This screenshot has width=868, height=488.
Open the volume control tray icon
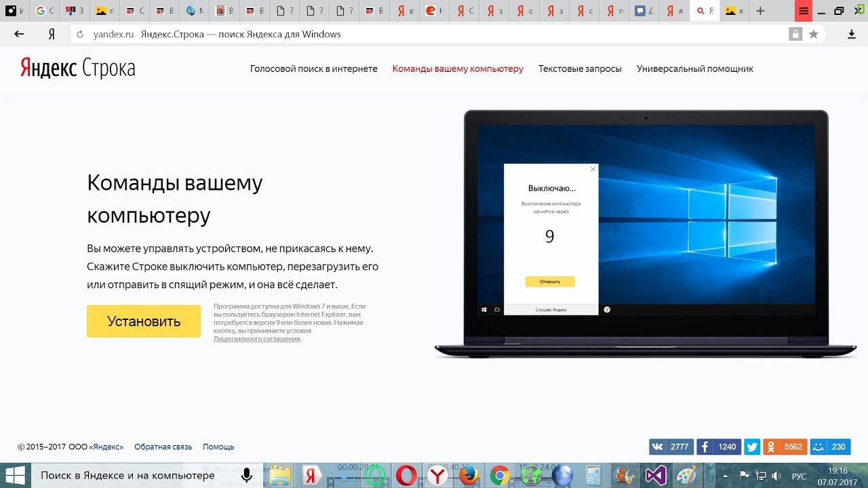(x=776, y=475)
